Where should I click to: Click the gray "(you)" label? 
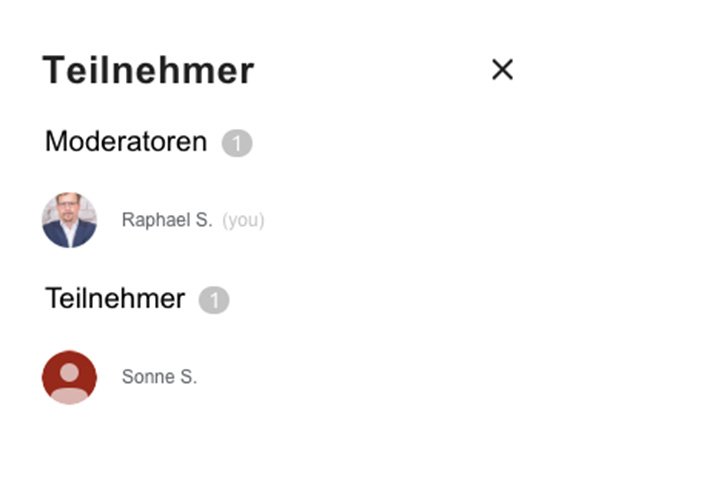243,220
